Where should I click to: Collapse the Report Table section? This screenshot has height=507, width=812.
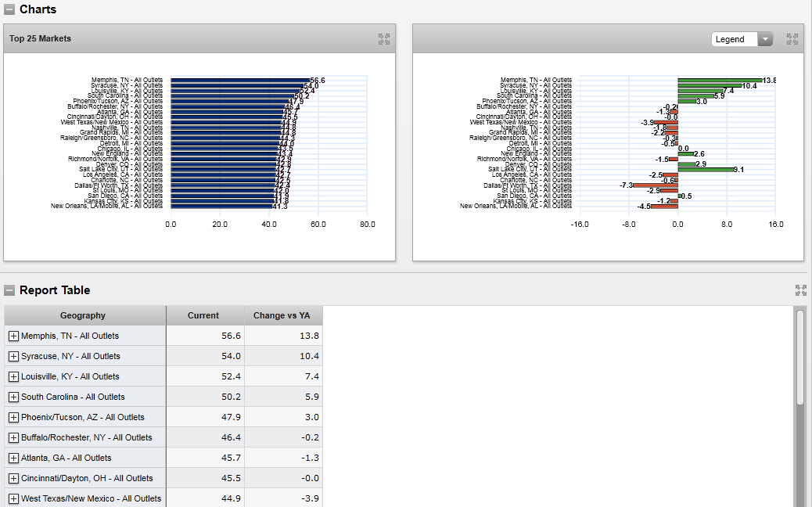pyautogui.click(x=9, y=290)
